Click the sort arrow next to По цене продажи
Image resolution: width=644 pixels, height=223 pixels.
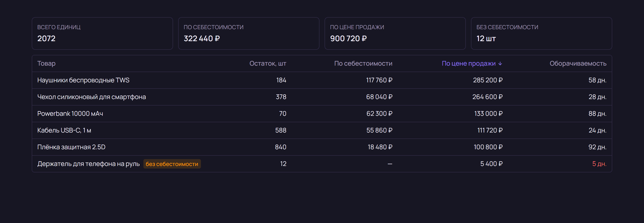[x=500, y=63]
